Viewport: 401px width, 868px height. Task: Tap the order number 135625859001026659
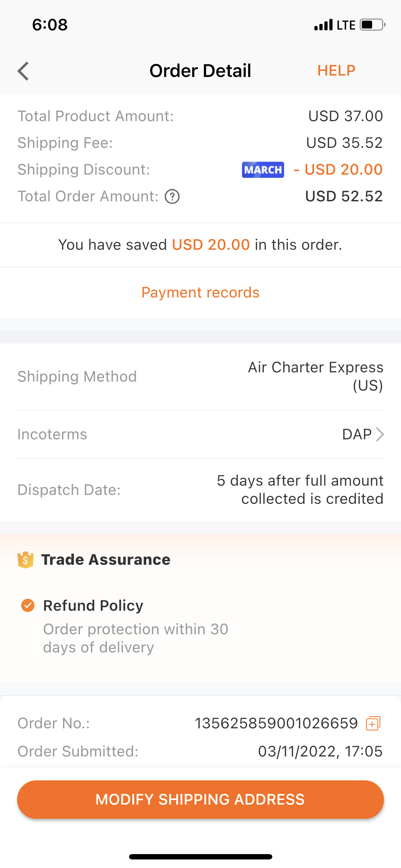point(276,723)
